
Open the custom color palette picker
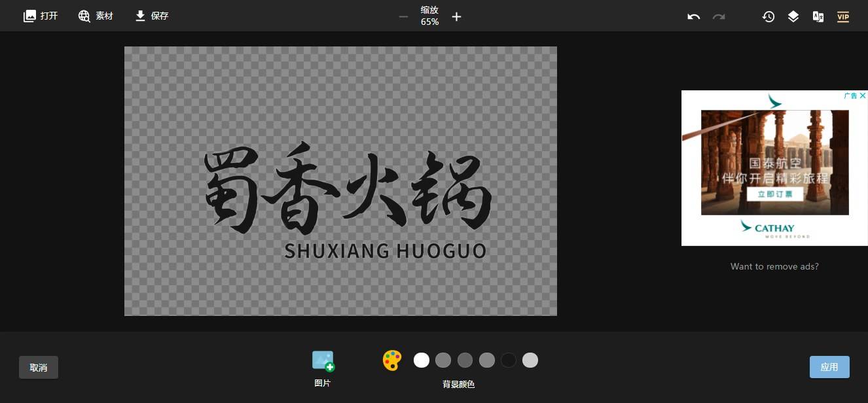click(x=391, y=360)
